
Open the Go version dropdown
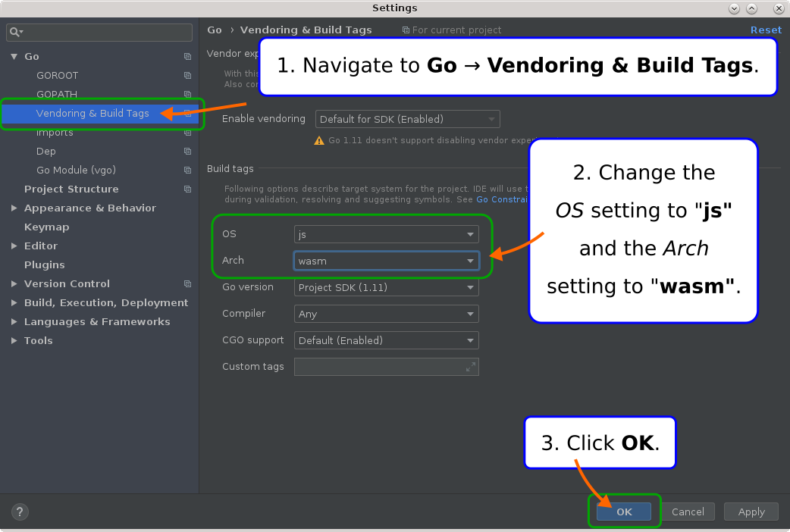(386, 288)
